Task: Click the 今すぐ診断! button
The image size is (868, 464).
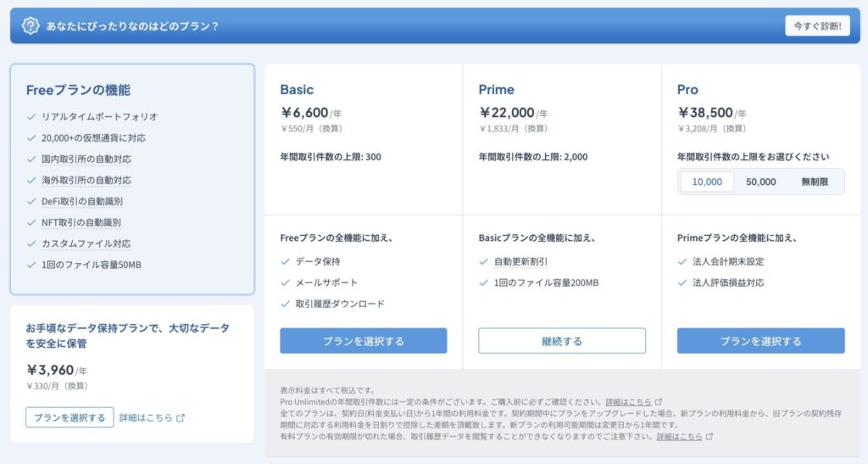Action: point(816,25)
